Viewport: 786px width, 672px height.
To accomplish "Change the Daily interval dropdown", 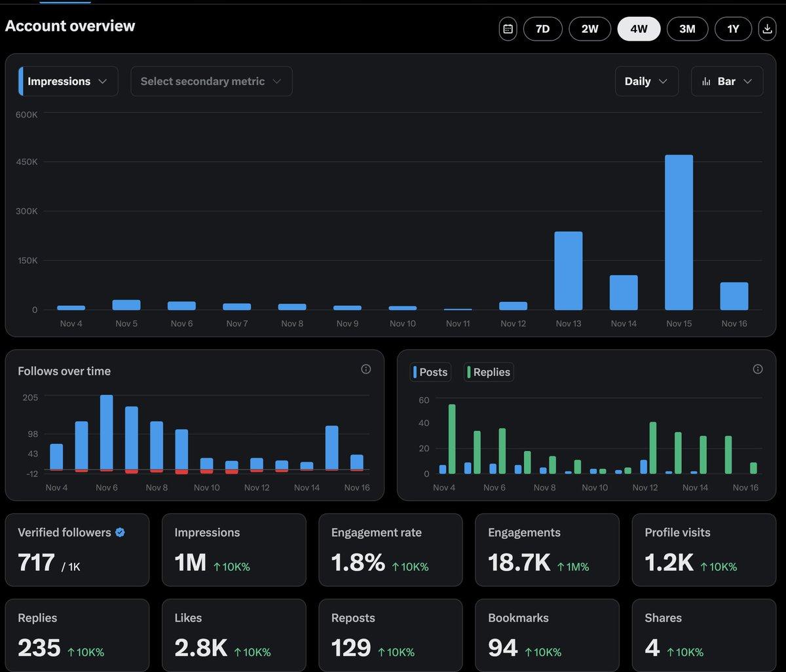I will [646, 81].
